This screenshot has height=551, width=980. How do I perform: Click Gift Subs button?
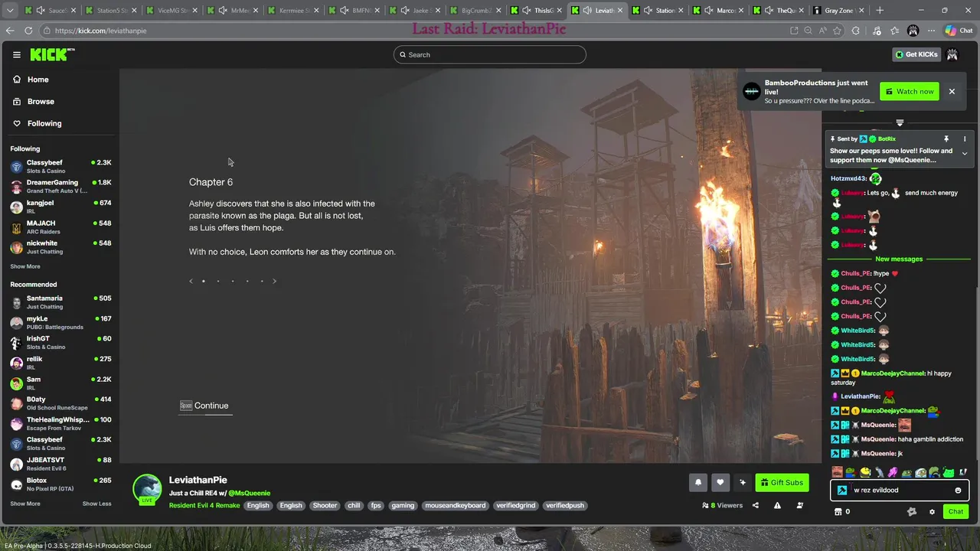[x=782, y=482]
